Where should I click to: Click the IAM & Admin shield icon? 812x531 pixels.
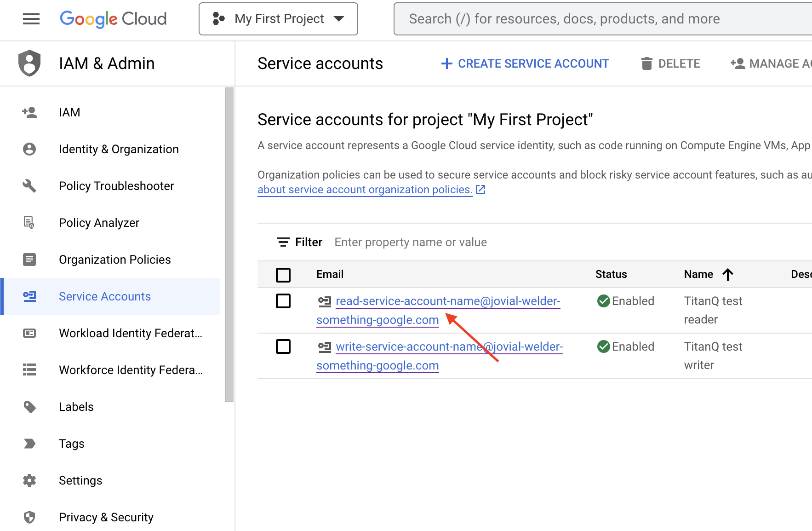click(29, 63)
